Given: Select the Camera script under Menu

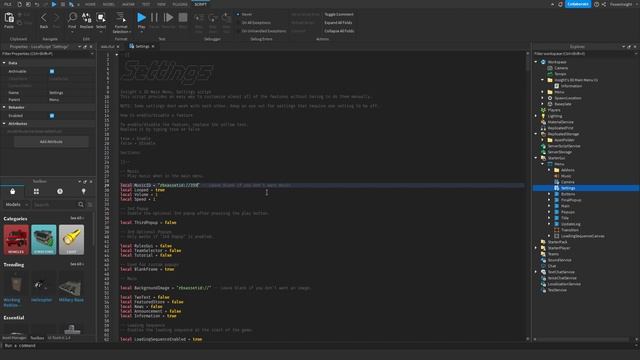Looking at the screenshot, I should pos(567,182).
